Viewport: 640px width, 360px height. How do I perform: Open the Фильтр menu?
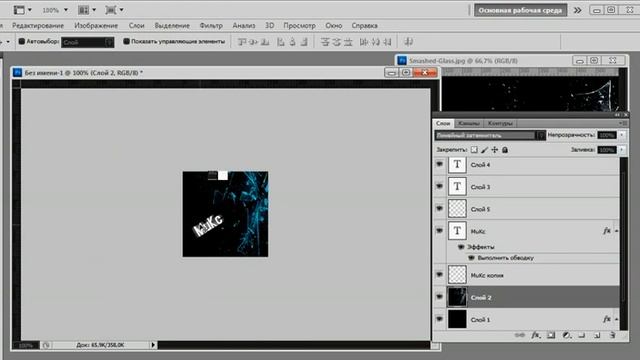tap(211, 25)
